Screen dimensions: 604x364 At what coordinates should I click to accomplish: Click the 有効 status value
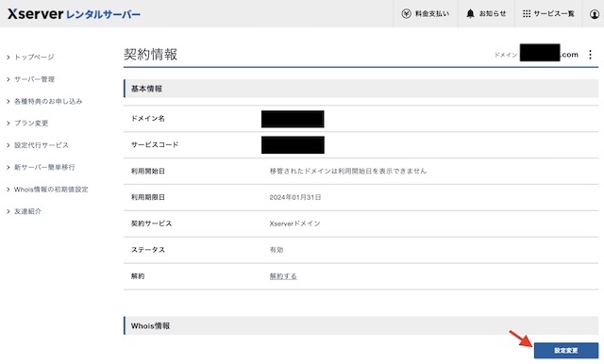(277, 250)
